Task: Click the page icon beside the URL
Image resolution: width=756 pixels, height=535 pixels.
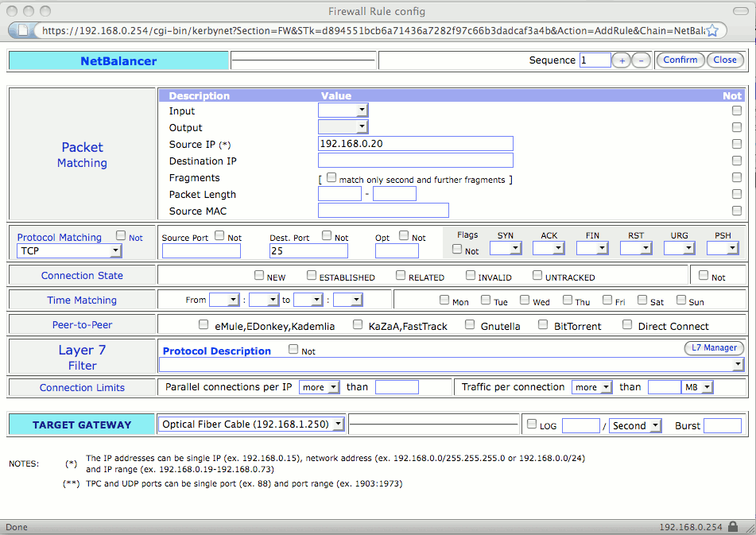Action: tap(23, 30)
